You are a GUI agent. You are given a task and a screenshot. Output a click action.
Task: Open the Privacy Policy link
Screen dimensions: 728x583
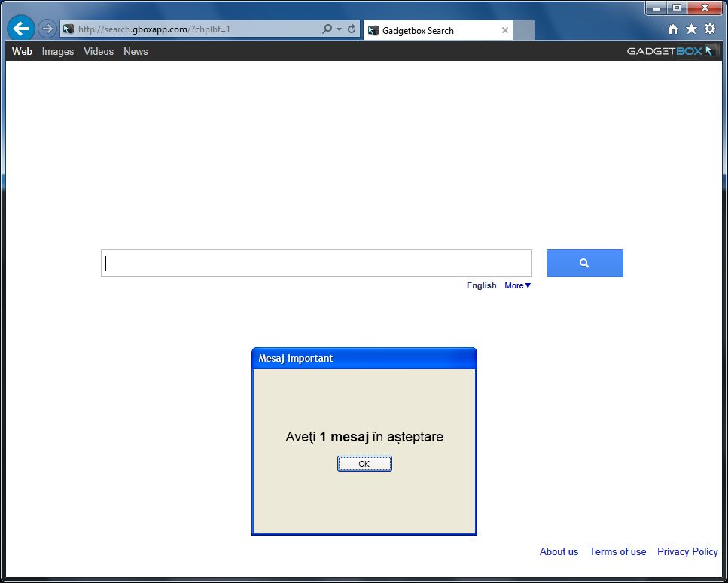687,552
